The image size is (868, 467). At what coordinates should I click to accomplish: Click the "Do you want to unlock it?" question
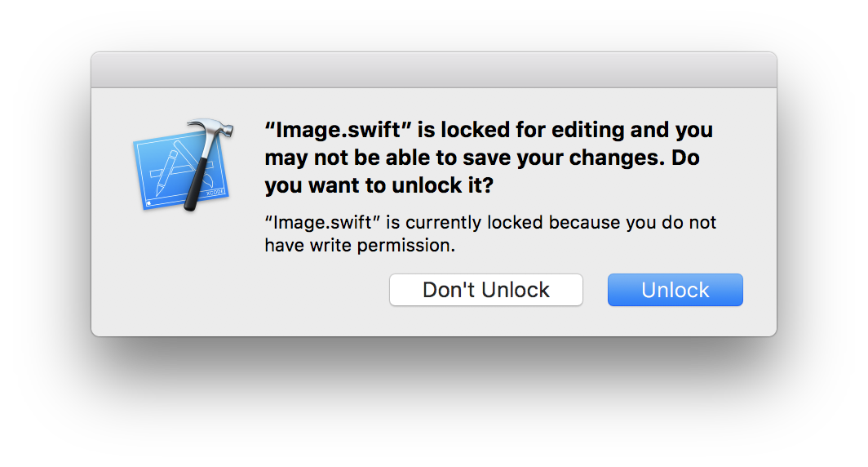379,185
